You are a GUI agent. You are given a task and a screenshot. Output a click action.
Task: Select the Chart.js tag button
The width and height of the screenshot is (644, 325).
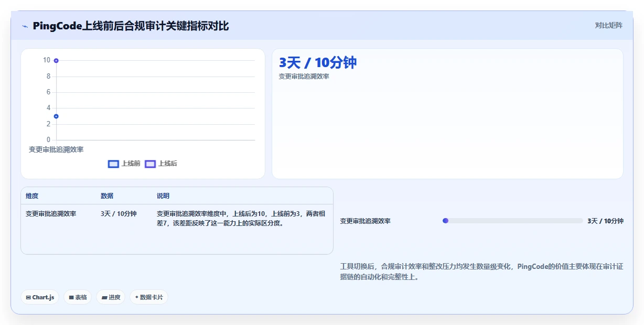(40, 297)
